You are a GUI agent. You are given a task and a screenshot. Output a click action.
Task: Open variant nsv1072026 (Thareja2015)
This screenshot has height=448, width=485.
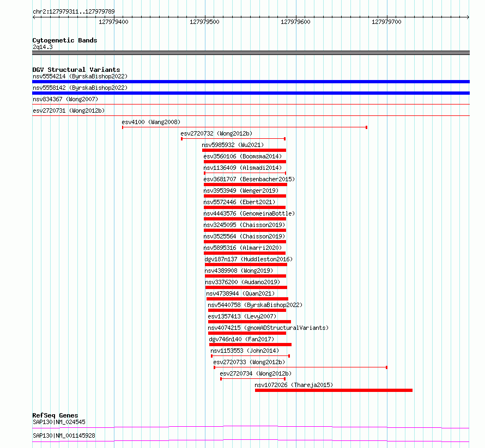click(x=294, y=385)
